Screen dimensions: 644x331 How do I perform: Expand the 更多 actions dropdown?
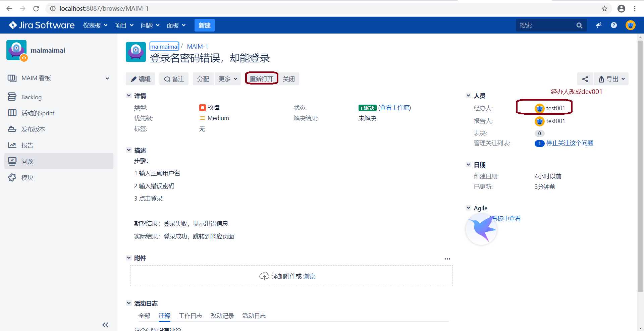click(228, 79)
